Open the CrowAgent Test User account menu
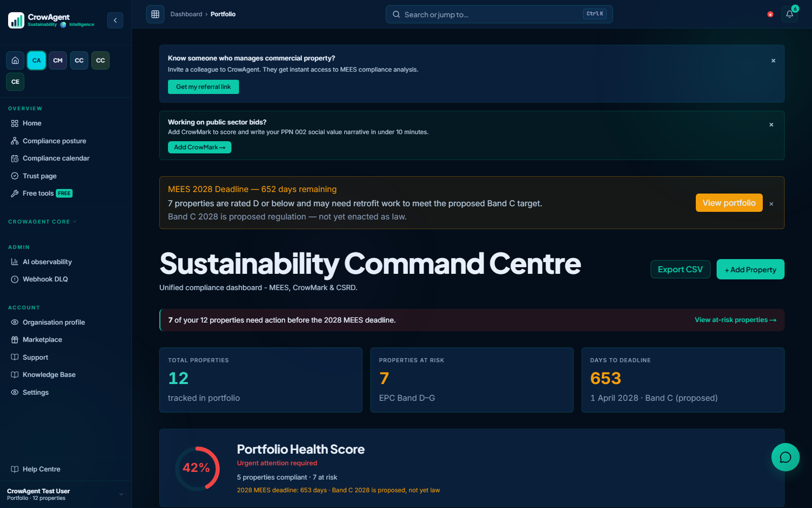The image size is (812, 508). [66, 494]
